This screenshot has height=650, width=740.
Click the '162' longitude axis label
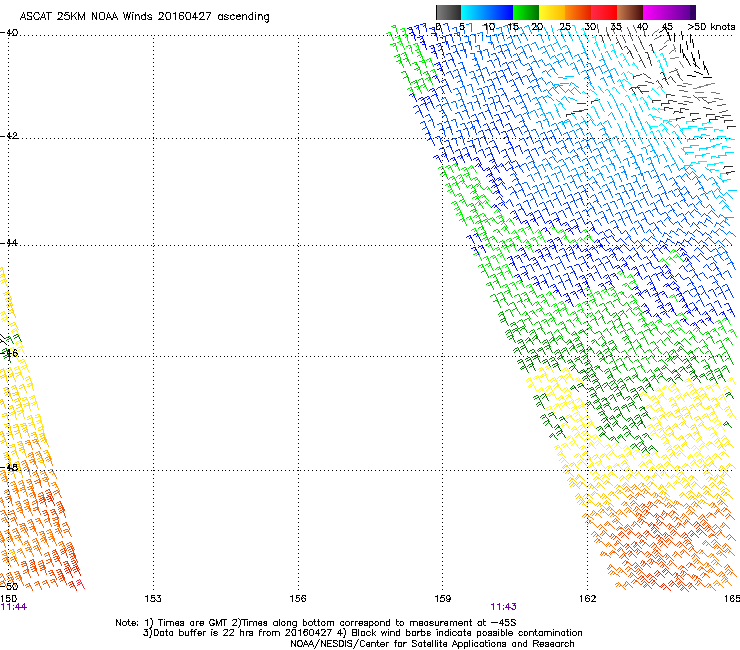[588, 599]
